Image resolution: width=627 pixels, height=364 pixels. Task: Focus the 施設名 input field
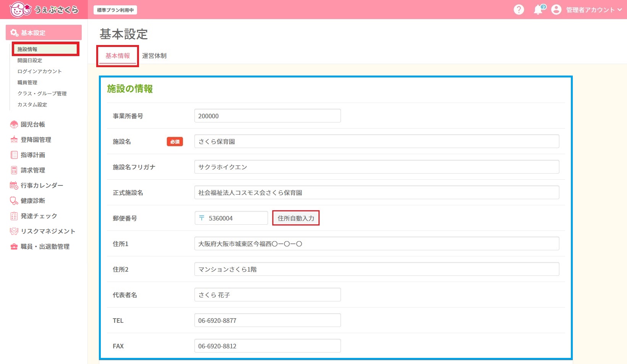tap(377, 142)
